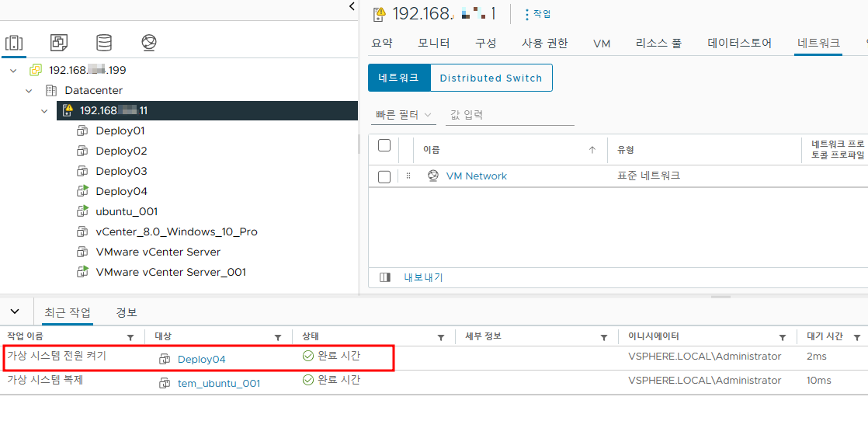The width and height of the screenshot is (868, 442).
Task: Open the tem_ubuntu_001 link in tasks
Action: [x=219, y=383]
